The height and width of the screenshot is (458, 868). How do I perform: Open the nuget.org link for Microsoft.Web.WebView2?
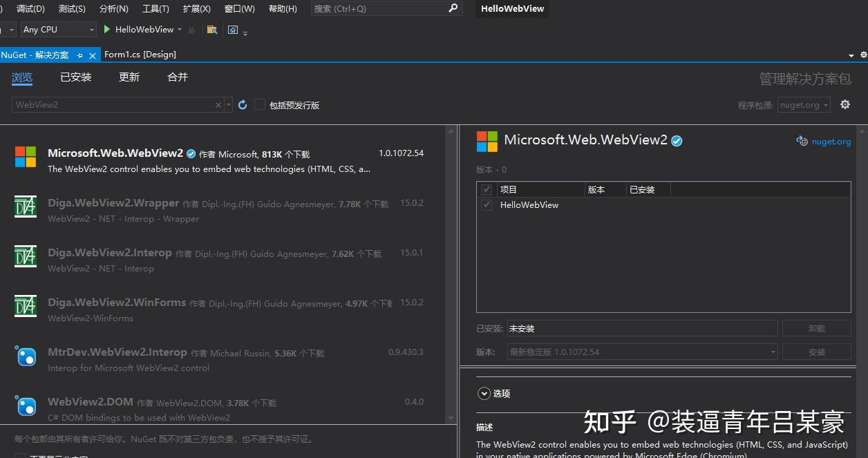click(x=830, y=141)
